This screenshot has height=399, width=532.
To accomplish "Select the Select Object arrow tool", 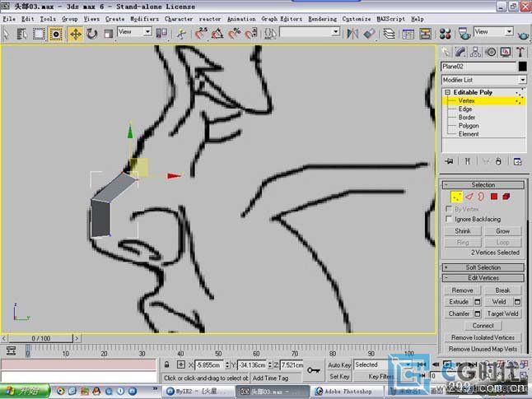I will coord(6,34).
